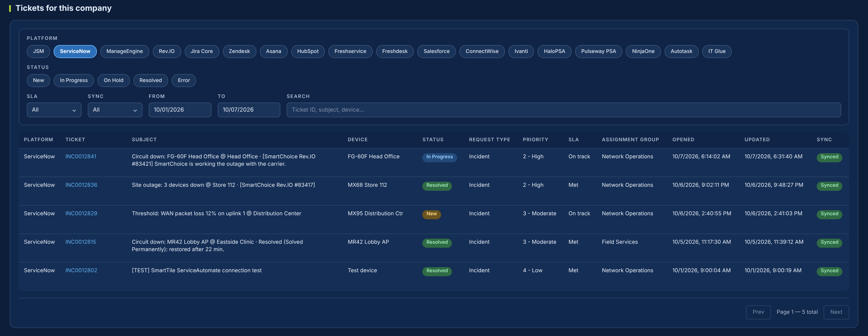
Task: Select the Freshdesk platform chip
Action: tap(395, 51)
